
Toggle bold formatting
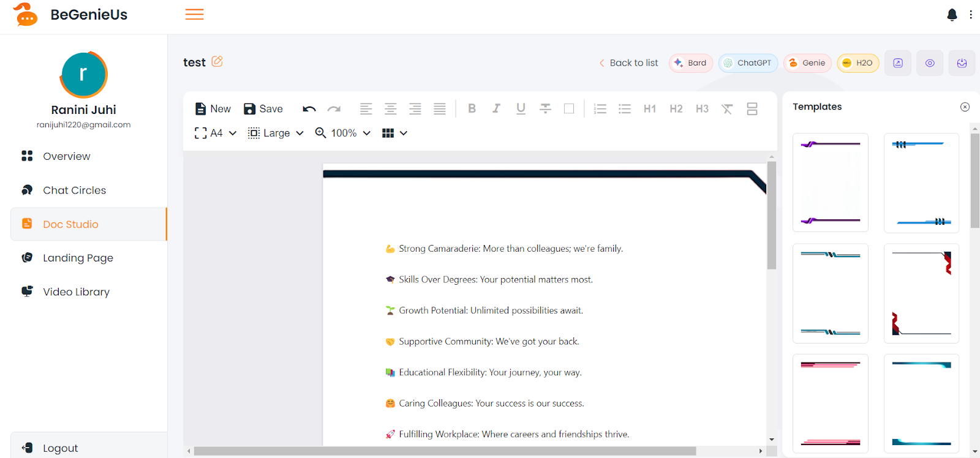tap(472, 108)
